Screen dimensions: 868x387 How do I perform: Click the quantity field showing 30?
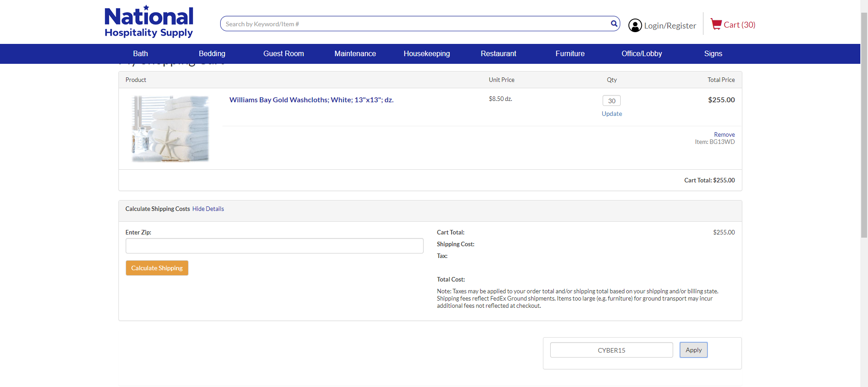tap(612, 100)
